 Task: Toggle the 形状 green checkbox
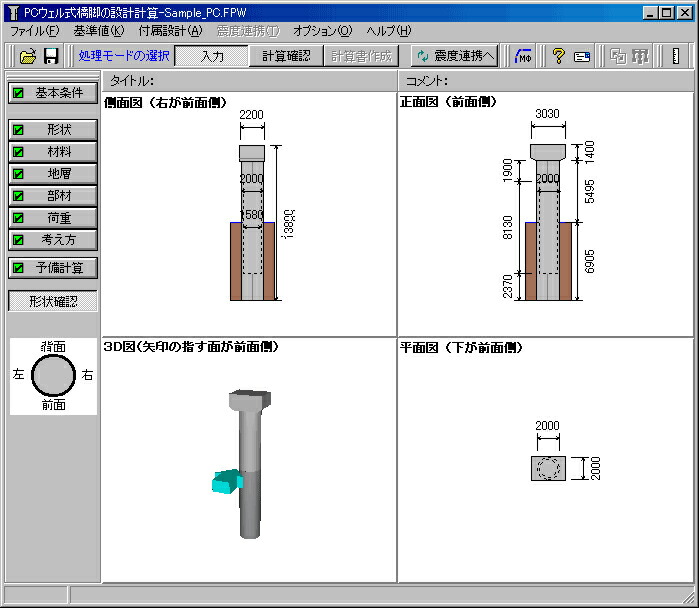[18, 130]
